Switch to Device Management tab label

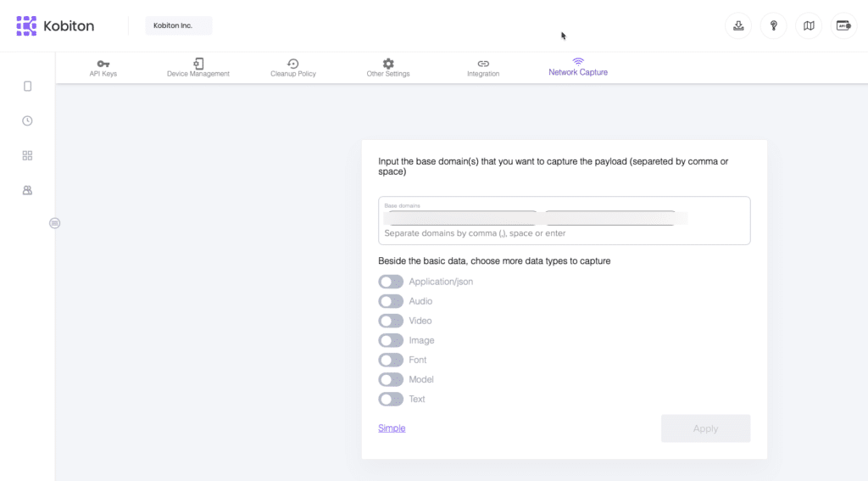click(198, 74)
